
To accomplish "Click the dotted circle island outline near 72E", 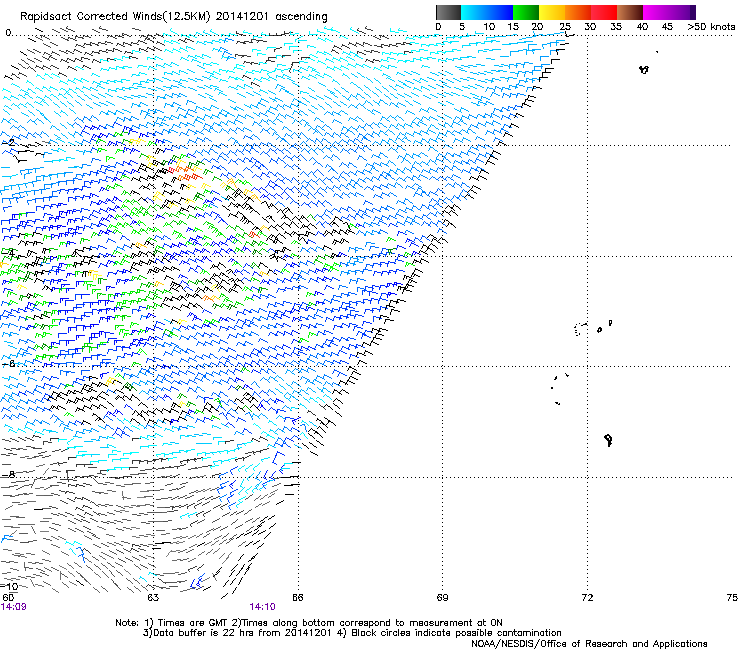I will (x=580, y=329).
